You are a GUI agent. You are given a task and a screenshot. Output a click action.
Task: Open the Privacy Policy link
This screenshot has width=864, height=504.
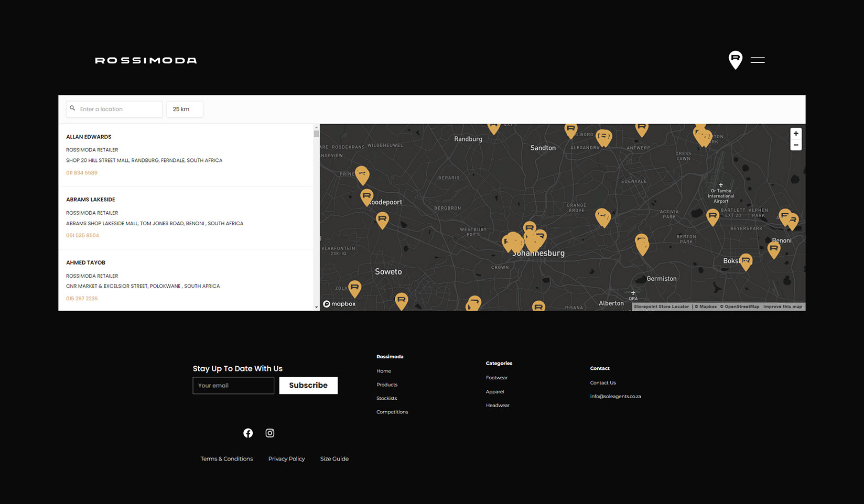[286, 459]
